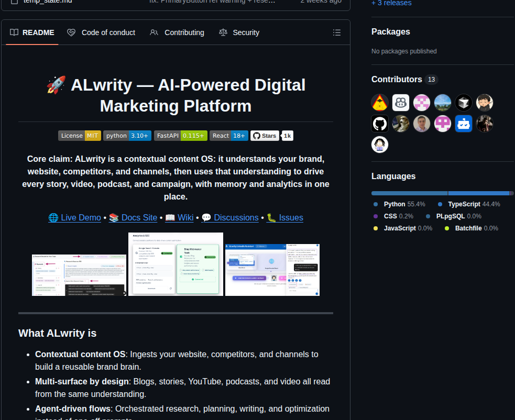515x420 pixels.
Task: Click the '+ 3 releases' link
Action: pyautogui.click(x=391, y=3)
